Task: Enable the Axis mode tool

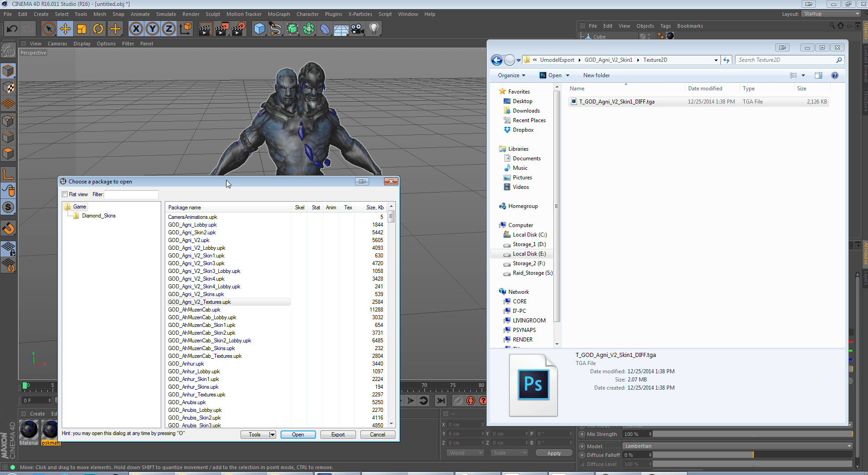Action: [8, 174]
